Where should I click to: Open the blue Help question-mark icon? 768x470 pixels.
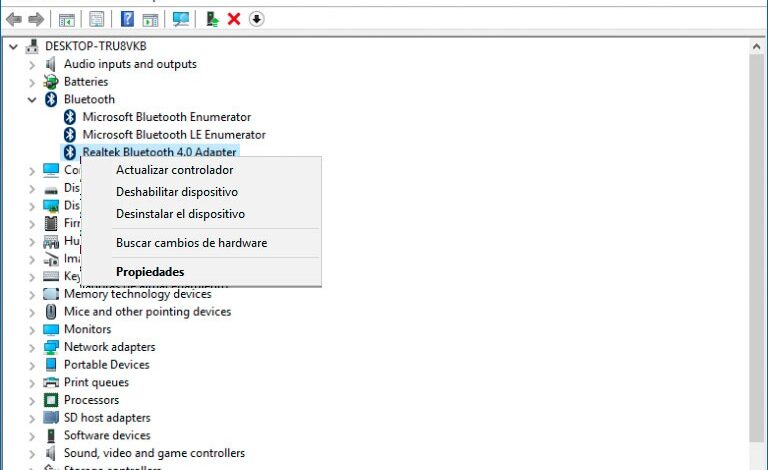point(127,19)
